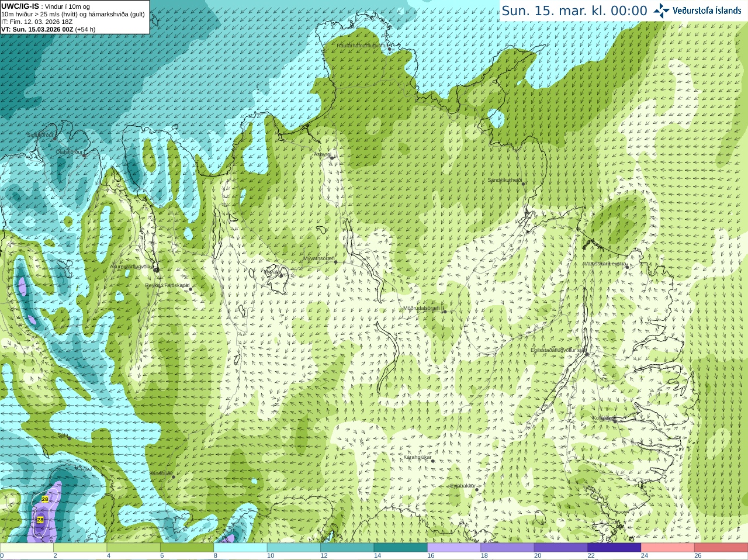Click the 14–16 m/s dark teal legend swatch

tap(400, 548)
